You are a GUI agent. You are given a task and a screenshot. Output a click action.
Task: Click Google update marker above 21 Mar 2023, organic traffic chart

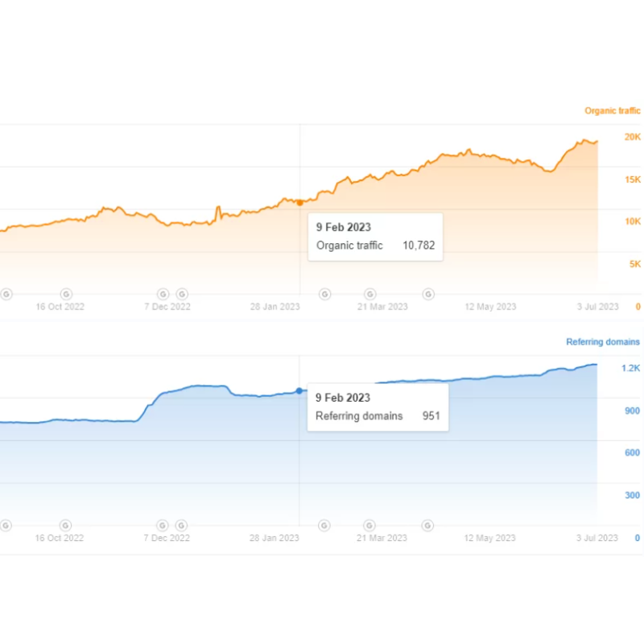pyautogui.click(x=370, y=295)
